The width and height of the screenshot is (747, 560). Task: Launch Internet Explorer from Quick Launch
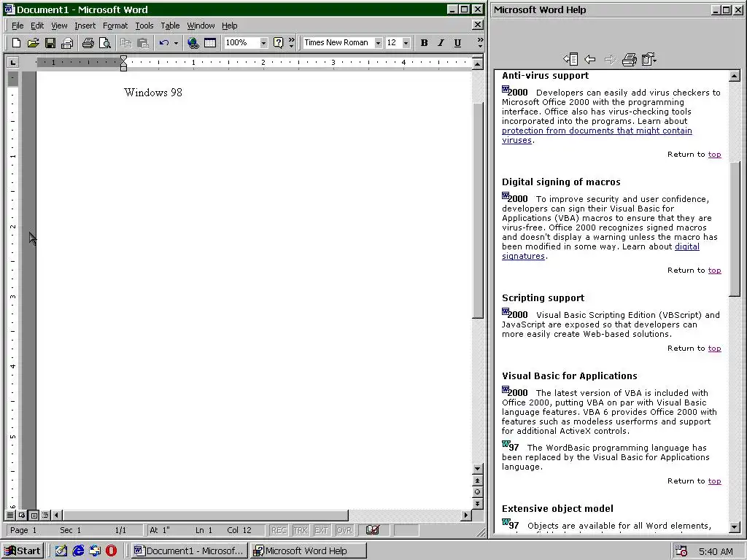[78, 551]
